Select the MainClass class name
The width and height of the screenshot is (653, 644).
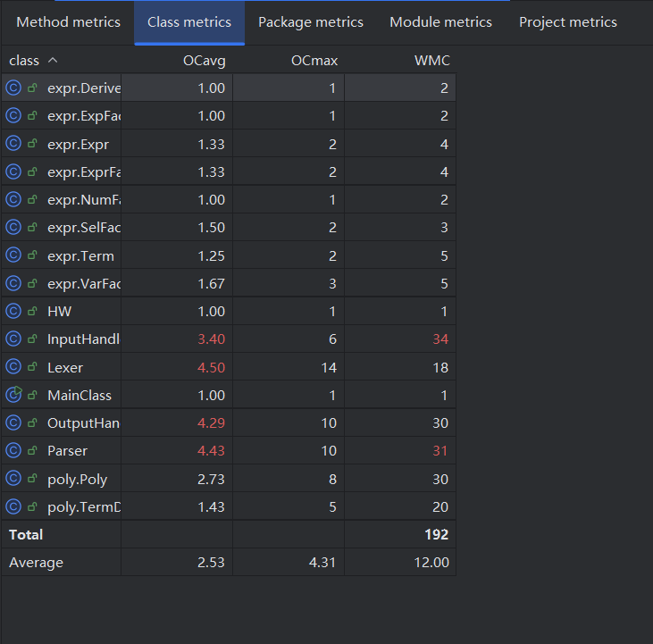click(x=80, y=395)
